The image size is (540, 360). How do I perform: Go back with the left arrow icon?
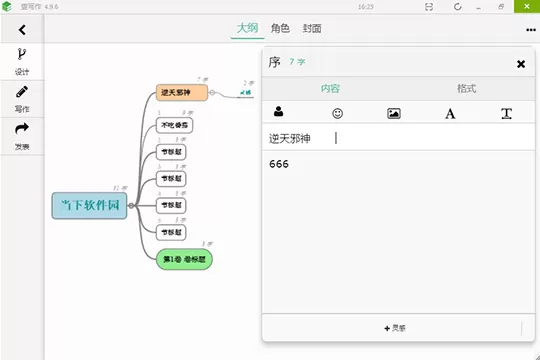[x=22, y=30]
